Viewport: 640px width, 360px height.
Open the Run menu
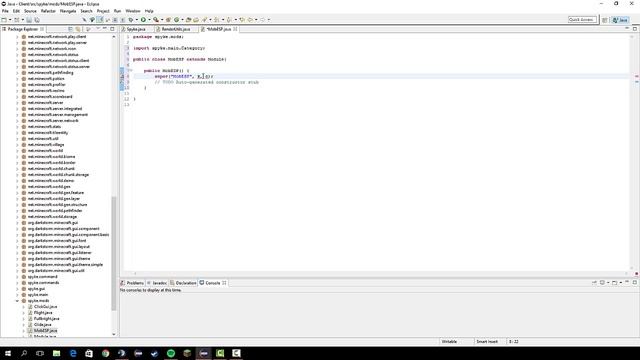coord(118,11)
